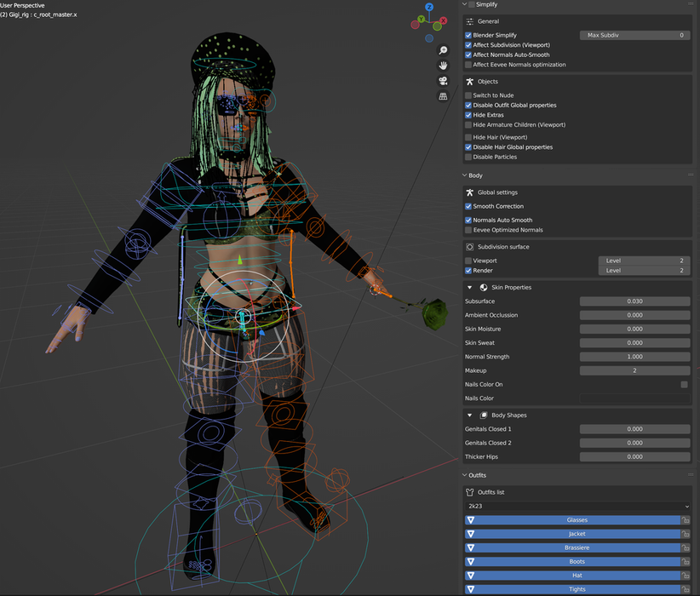700x596 pixels.
Task: Toggle Affect Normals Auto-Smooth checkbox
Action: 468,54
